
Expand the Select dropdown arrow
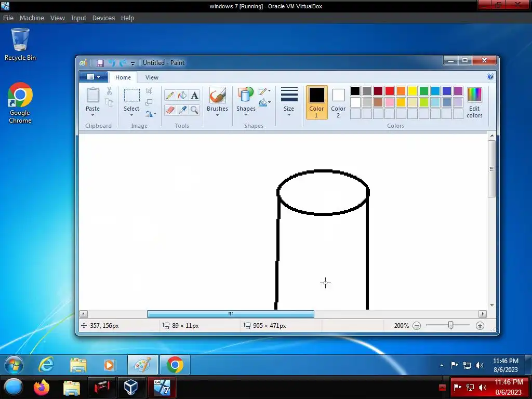click(131, 115)
